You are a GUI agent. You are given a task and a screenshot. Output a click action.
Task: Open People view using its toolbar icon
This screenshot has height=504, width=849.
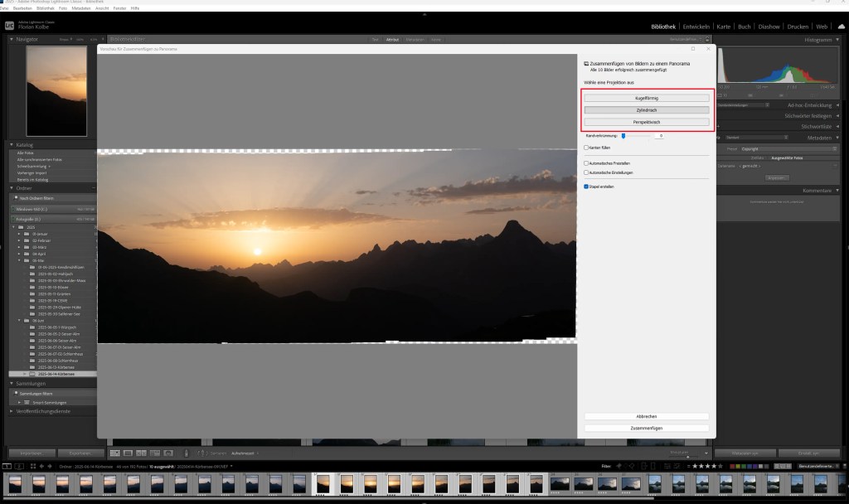tap(168, 453)
